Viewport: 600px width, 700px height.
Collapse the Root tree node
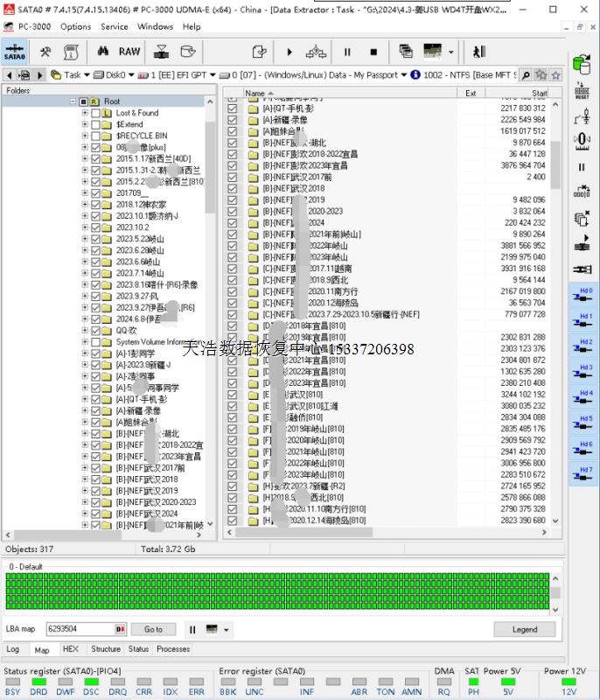73,102
